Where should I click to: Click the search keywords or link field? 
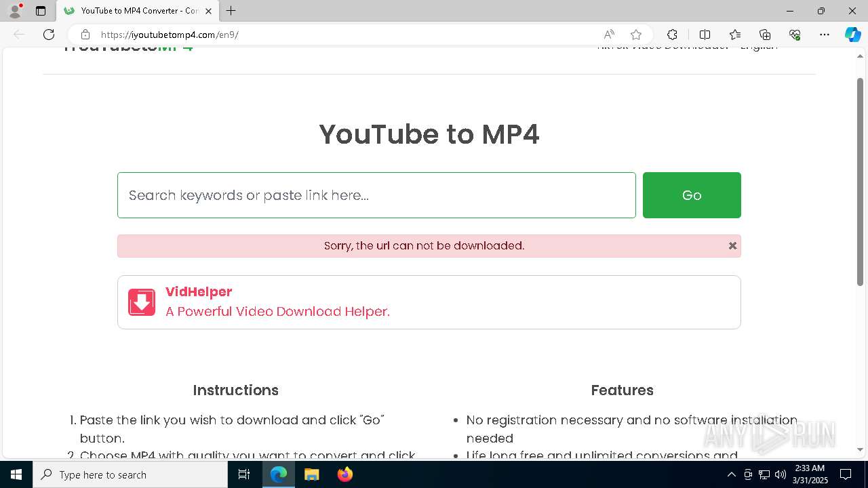coord(376,195)
